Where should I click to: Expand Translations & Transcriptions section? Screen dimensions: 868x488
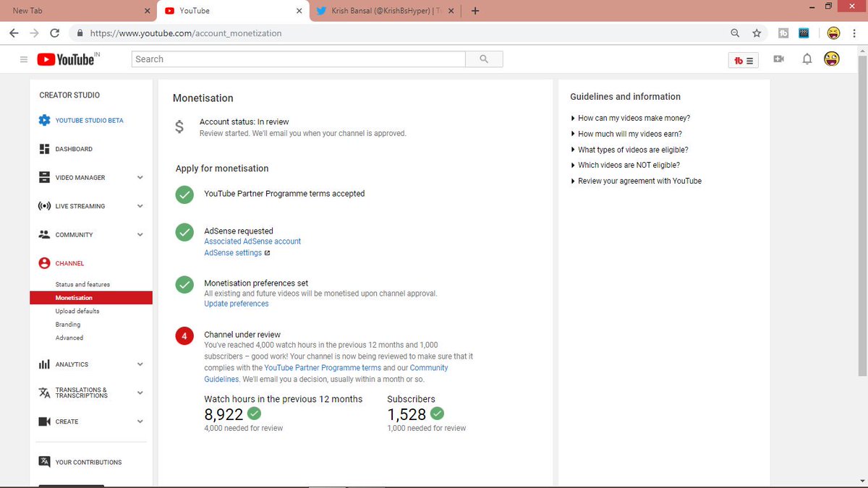coord(140,393)
